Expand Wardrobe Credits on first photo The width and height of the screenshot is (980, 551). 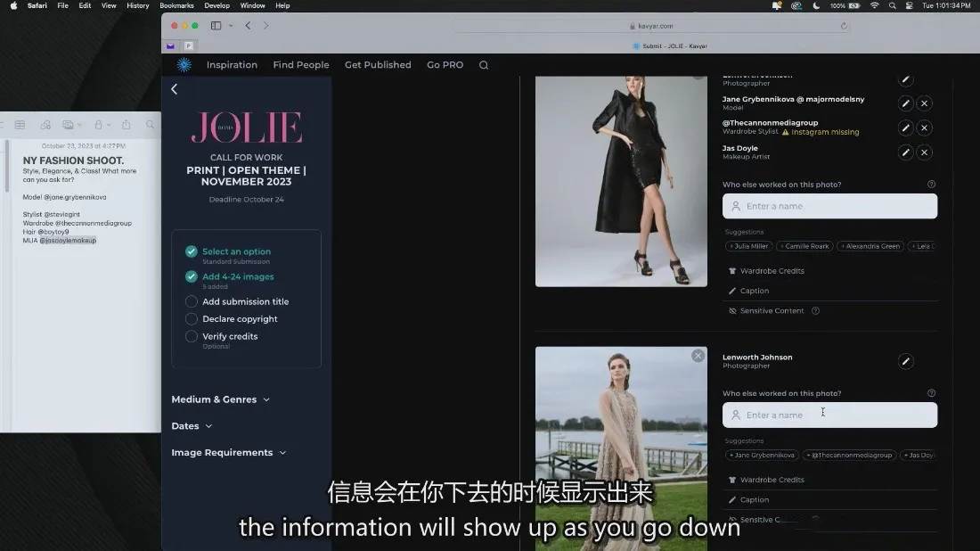point(766,271)
